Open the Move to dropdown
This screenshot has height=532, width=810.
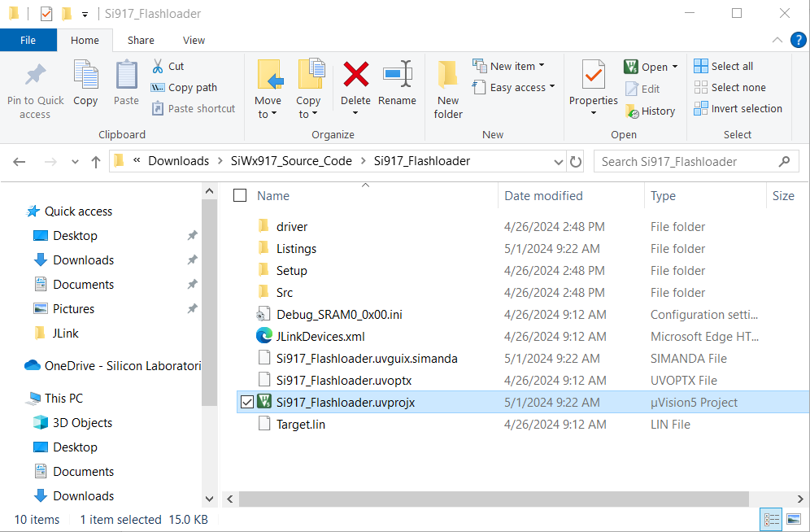(268, 107)
